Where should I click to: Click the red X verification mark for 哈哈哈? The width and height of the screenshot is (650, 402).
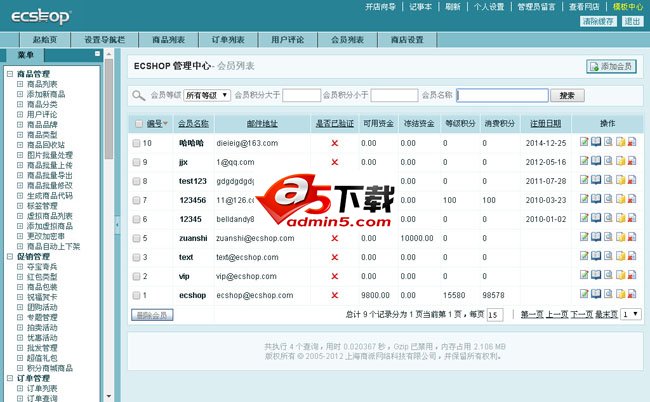335,143
